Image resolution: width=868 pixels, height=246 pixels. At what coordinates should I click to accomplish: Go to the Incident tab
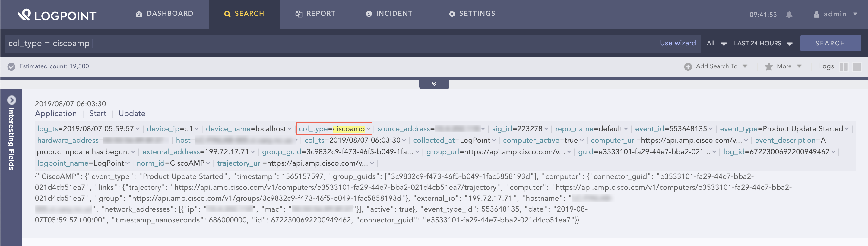[389, 14]
